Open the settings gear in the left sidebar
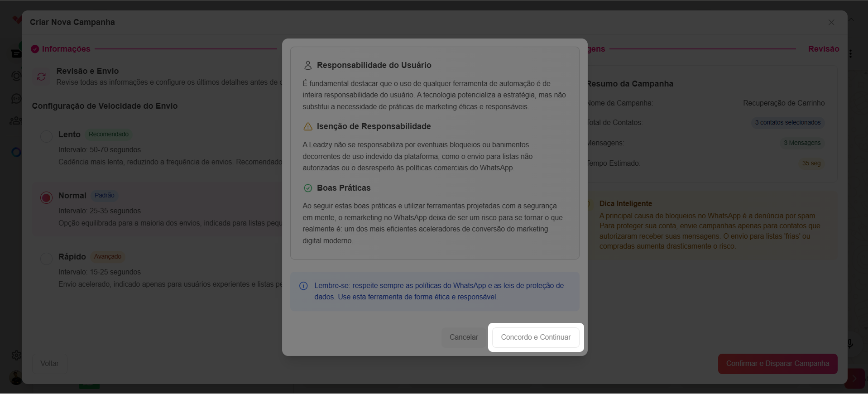Image resolution: width=868 pixels, height=394 pixels. (16, 356)
